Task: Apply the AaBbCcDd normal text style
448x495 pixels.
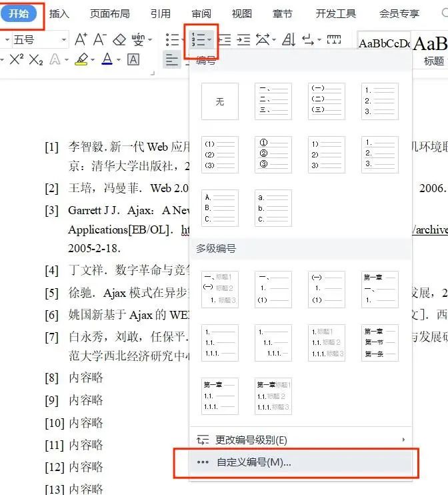Action: pyautogui.click(x=384, y=43)
